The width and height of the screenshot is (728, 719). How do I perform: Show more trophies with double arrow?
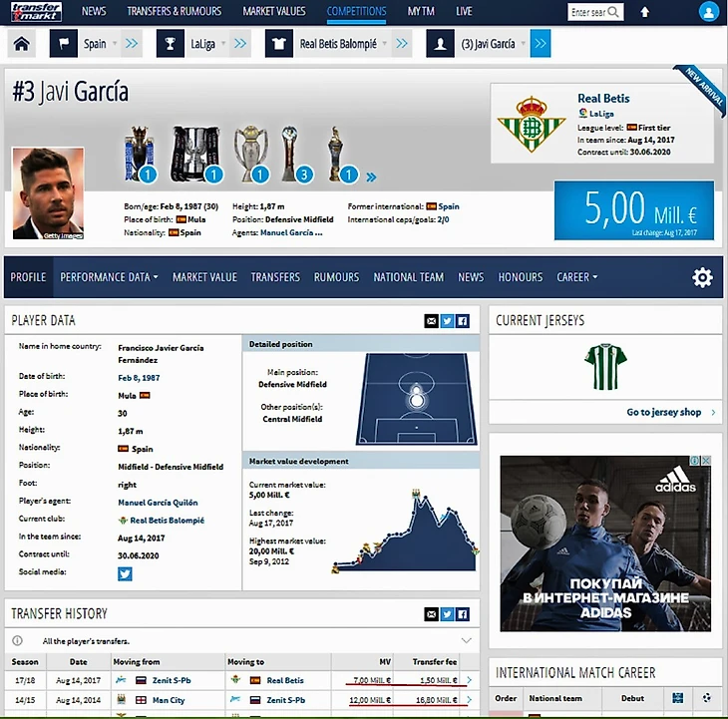click(x=371, y=177)
